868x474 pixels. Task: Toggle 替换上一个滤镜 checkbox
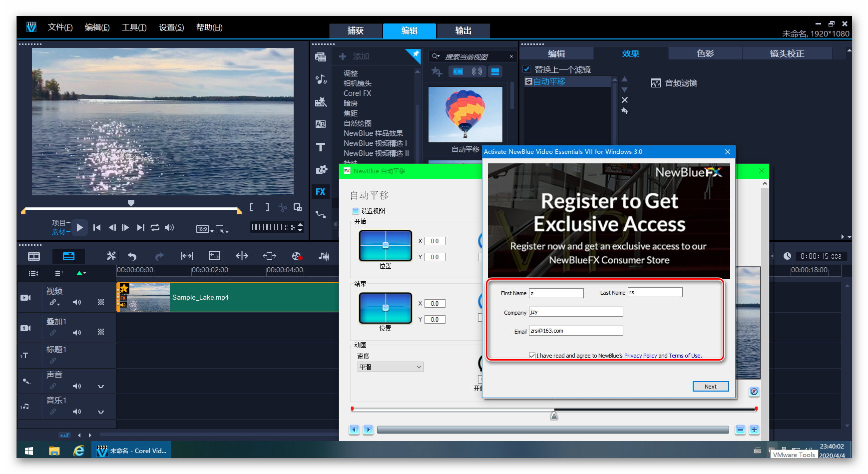(x=526, y=69)
